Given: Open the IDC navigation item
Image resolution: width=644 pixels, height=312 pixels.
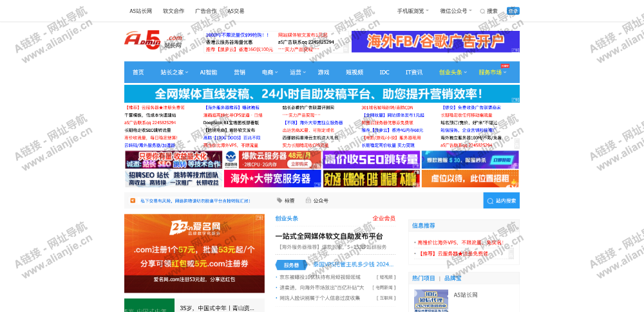Looking at the screenshot, I should pos(384,72).
